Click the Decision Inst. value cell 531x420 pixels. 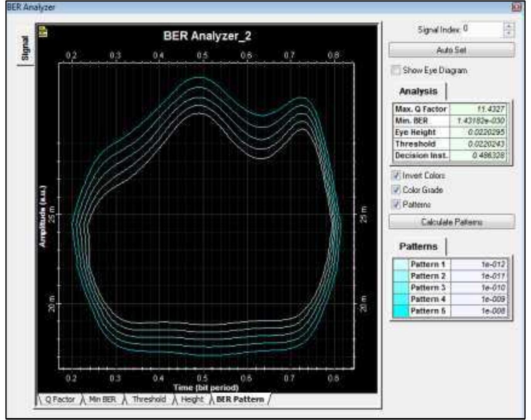[478, 156]
